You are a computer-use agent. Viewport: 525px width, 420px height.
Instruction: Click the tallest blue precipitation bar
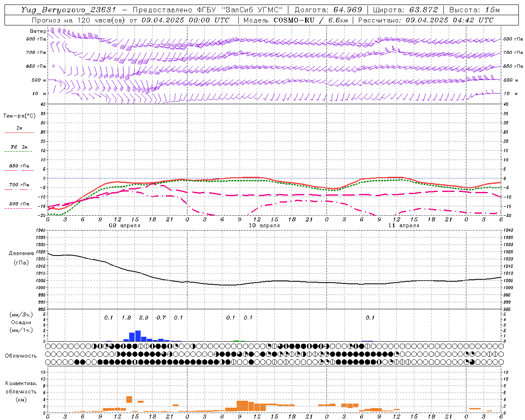coord(138,336)
